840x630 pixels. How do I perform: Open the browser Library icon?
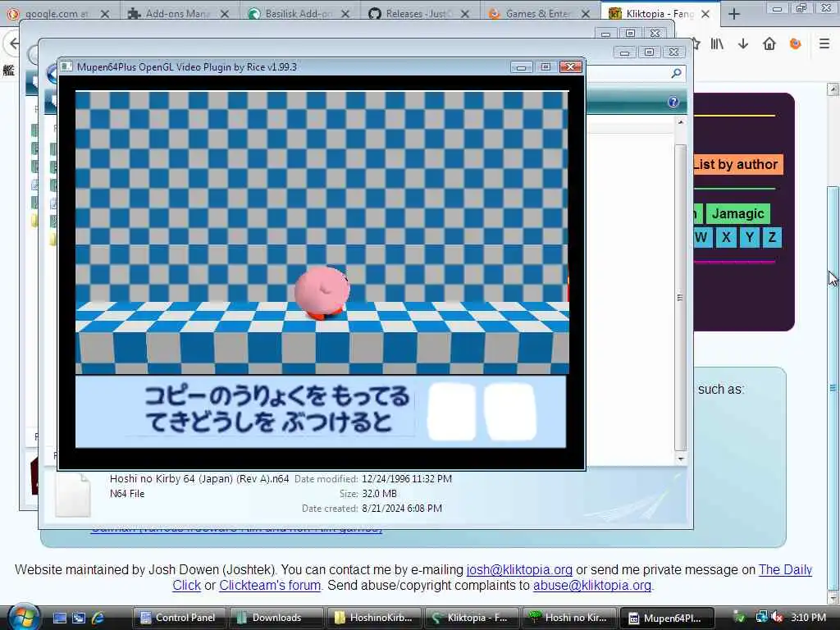click(717, 44)
